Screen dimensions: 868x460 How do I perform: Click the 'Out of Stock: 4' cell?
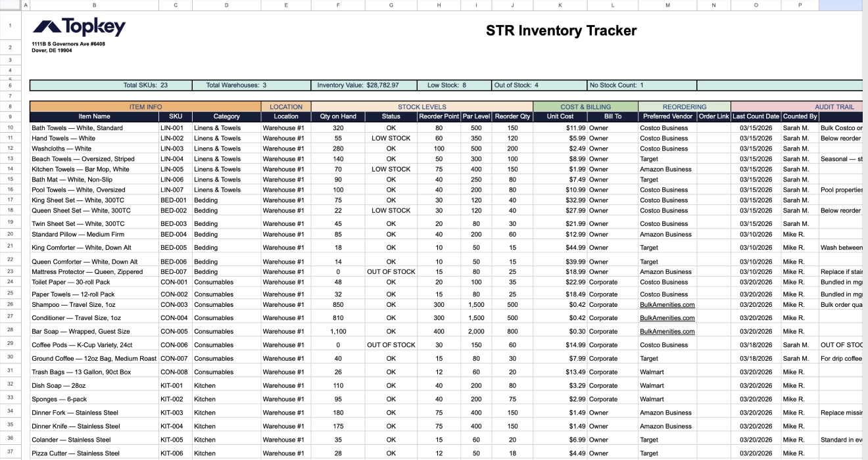pyautogui.click(x=539, y=85)
